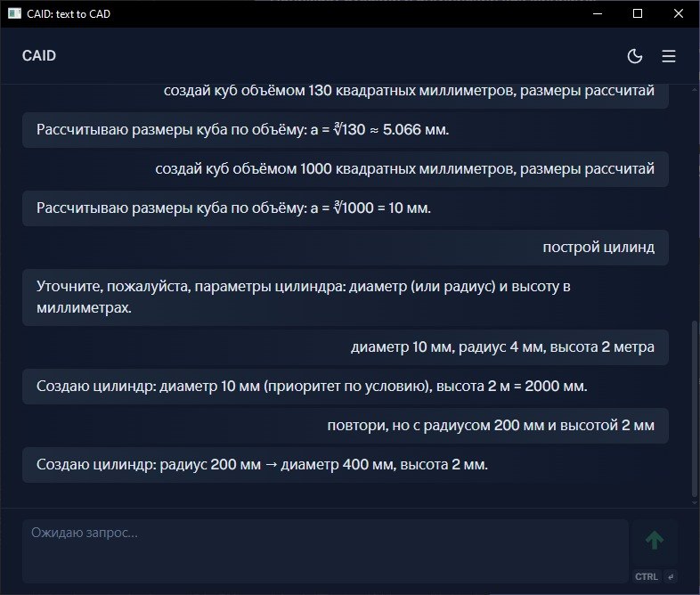Click the chat scrollbar thumb

click(x=694, y=409)
